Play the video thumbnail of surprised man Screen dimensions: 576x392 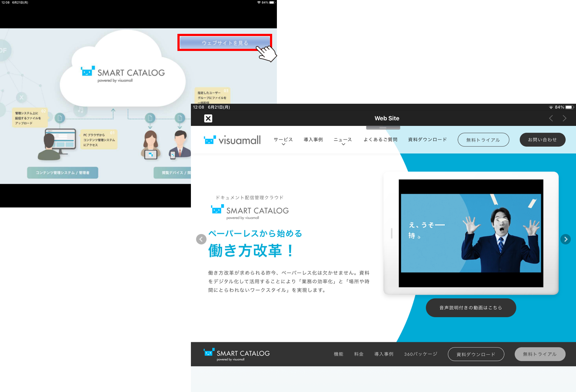click(x=471, y=233)
